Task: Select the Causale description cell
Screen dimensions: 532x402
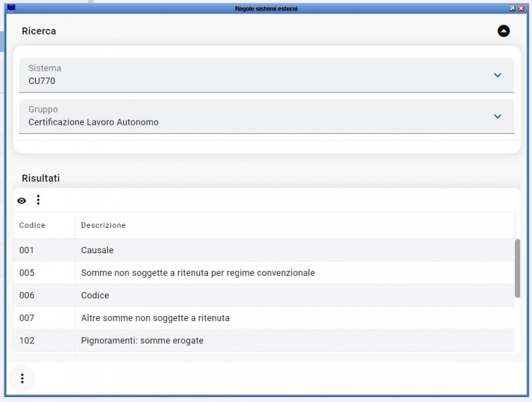Action: (x=295, y=250)
